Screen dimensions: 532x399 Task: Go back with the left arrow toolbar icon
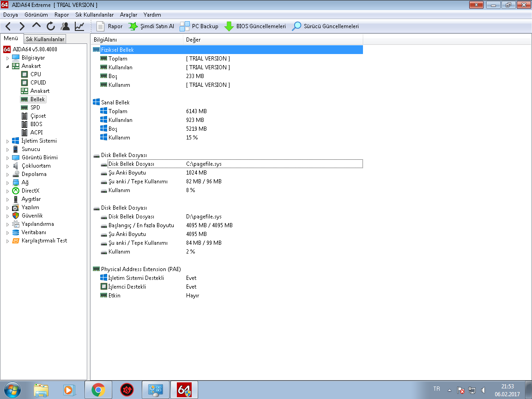tap(8, 26)
